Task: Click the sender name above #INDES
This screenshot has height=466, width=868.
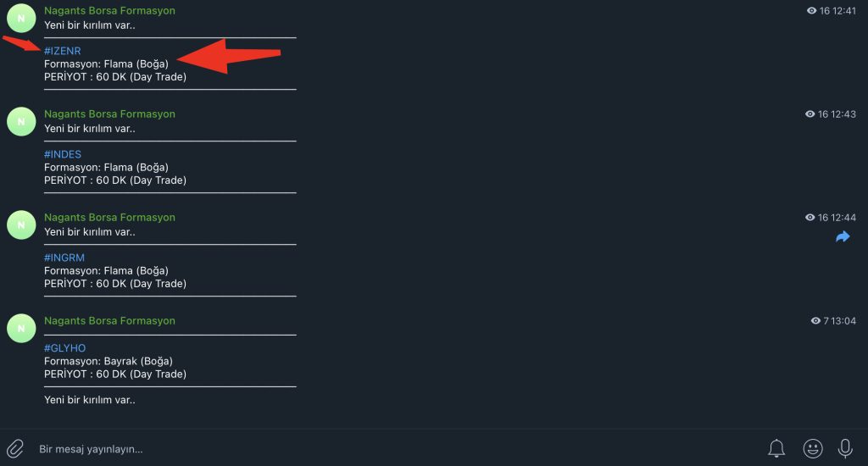Action: point(109,114)
